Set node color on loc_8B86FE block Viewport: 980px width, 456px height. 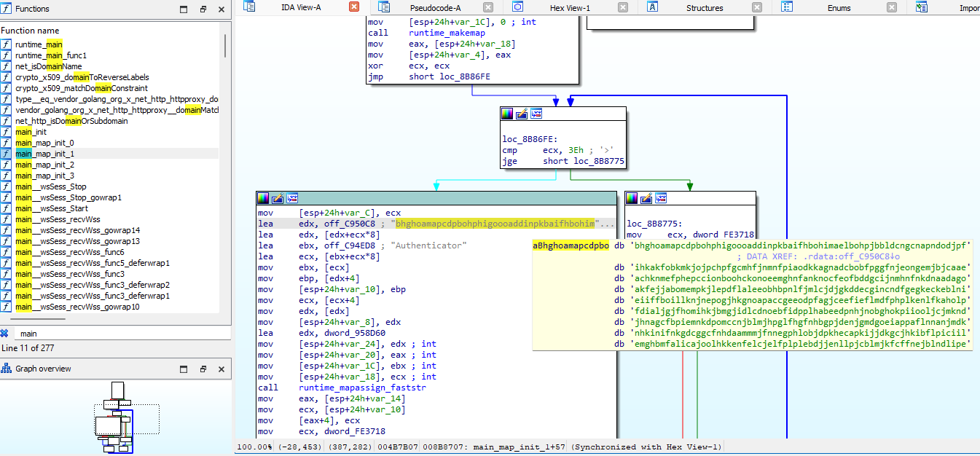pyautogui.click(x=507, y=114)
